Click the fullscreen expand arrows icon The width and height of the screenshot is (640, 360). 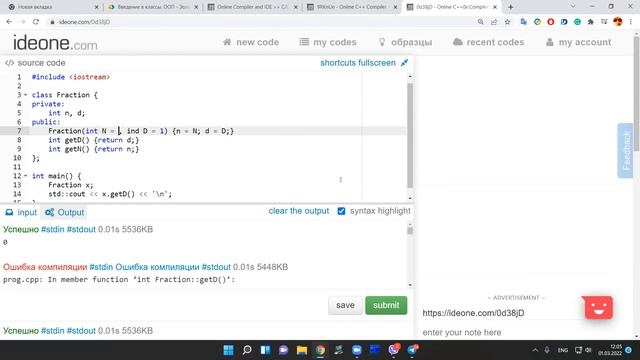point(404,63)
